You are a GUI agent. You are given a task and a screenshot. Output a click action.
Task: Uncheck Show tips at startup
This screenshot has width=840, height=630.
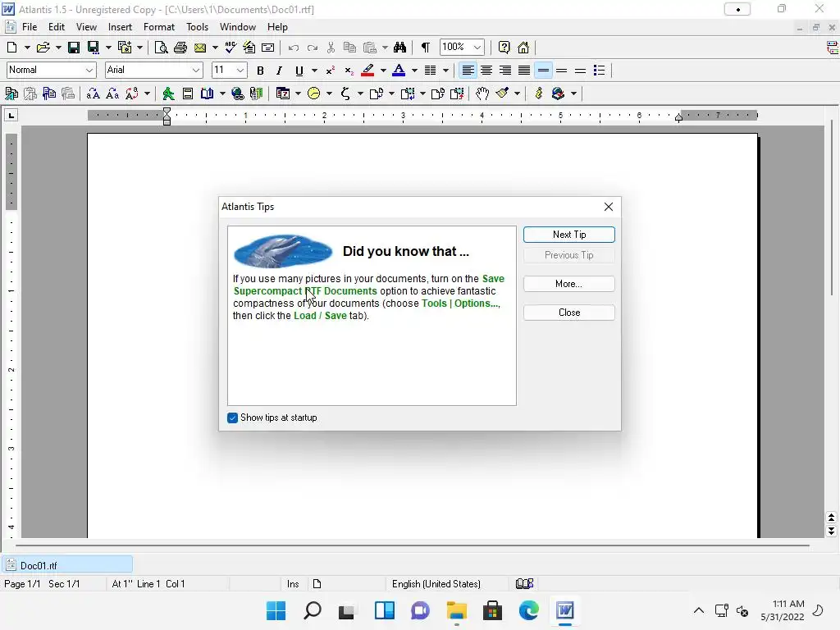pyautogui.click(x=232, y=418)
